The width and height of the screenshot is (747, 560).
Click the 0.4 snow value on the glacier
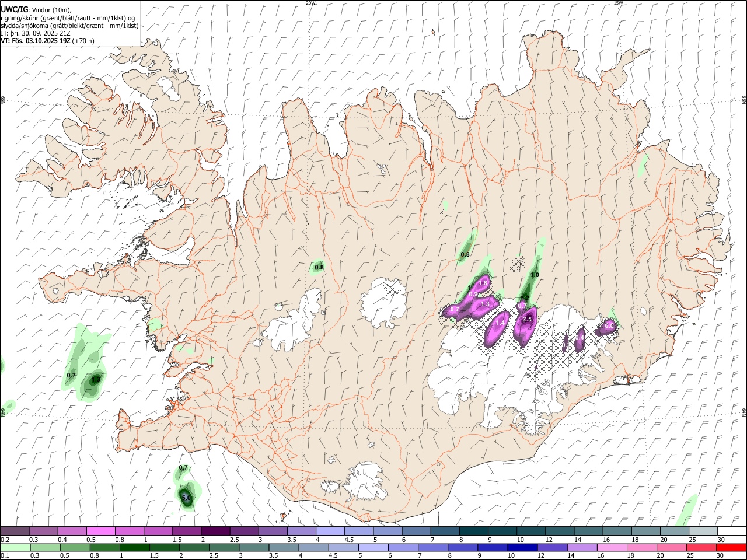(580, 337)
